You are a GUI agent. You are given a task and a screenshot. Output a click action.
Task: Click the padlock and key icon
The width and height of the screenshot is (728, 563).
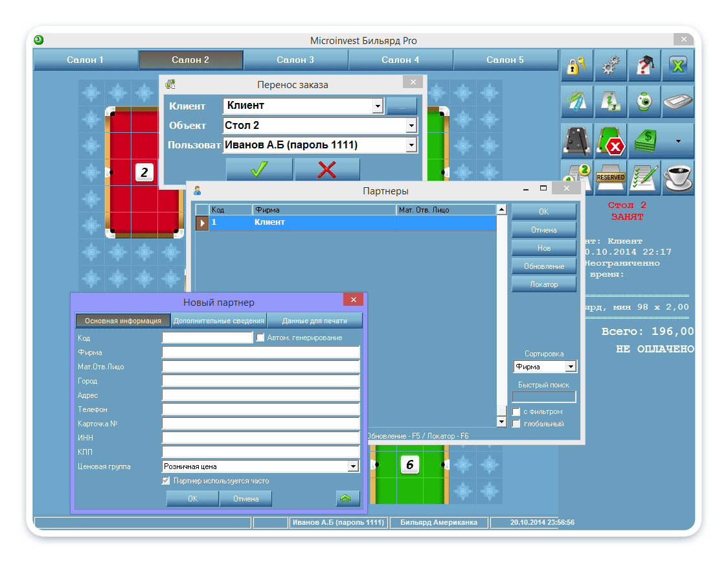click(576, 66)
